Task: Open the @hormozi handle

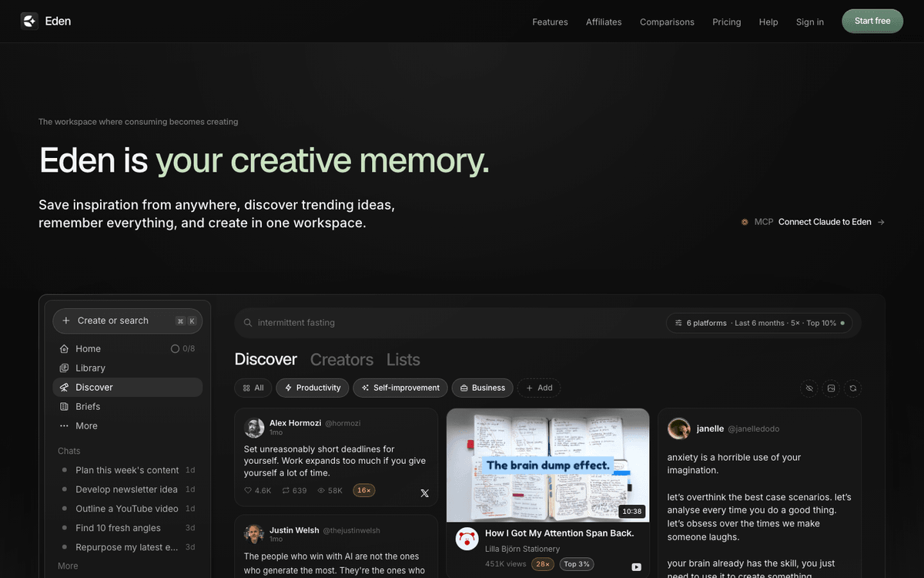Action: (x=343, y=423)
